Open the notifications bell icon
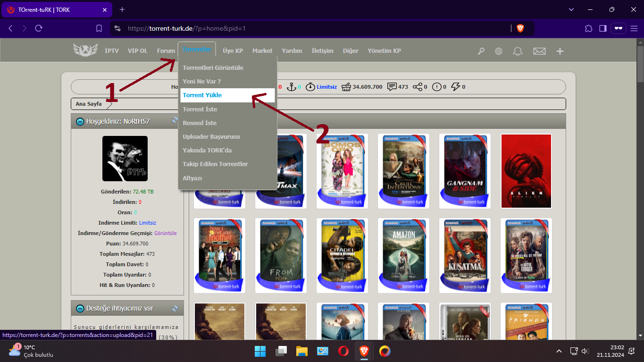 [518, 51]
